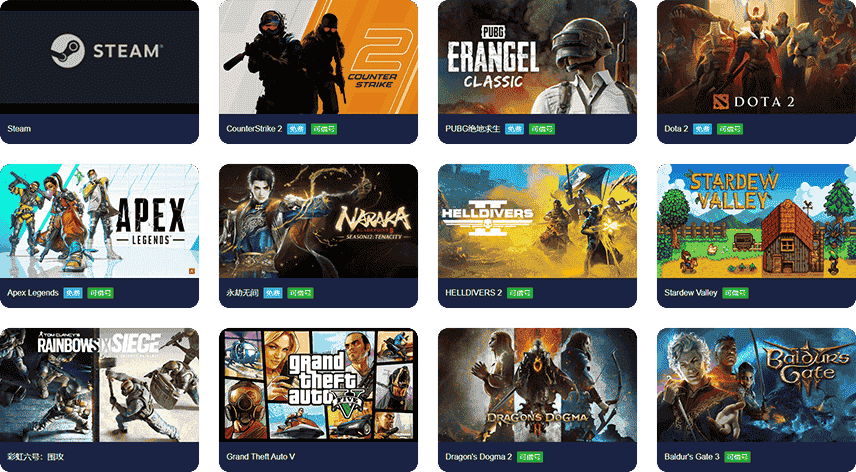856x472 pixels.
Task: Click the green badge beside Stardew Valley title
Action: pyautogui.click(x=735, y=293)
